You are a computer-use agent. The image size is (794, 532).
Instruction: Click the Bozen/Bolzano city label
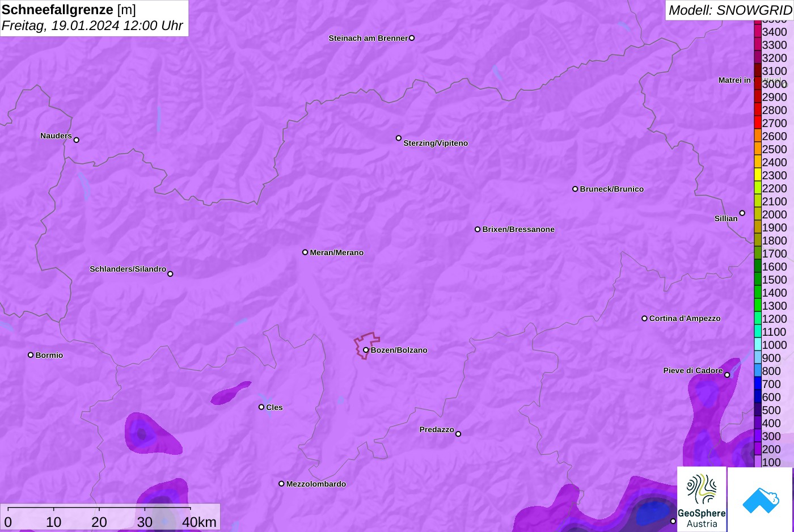coord(399,350)
